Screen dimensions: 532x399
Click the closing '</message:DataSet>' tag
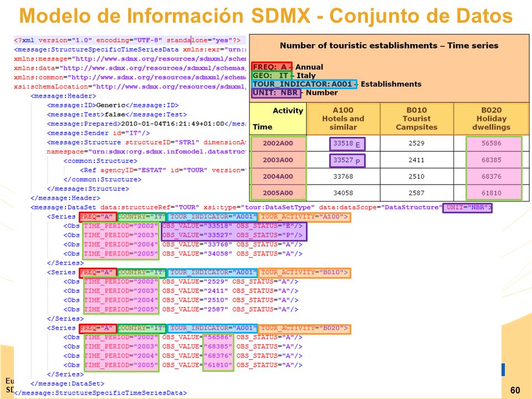click(x=68, y=383)
